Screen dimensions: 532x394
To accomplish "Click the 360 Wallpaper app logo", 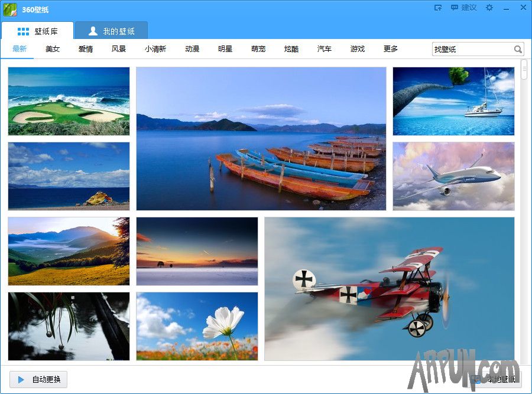I will tap(10, 9).
